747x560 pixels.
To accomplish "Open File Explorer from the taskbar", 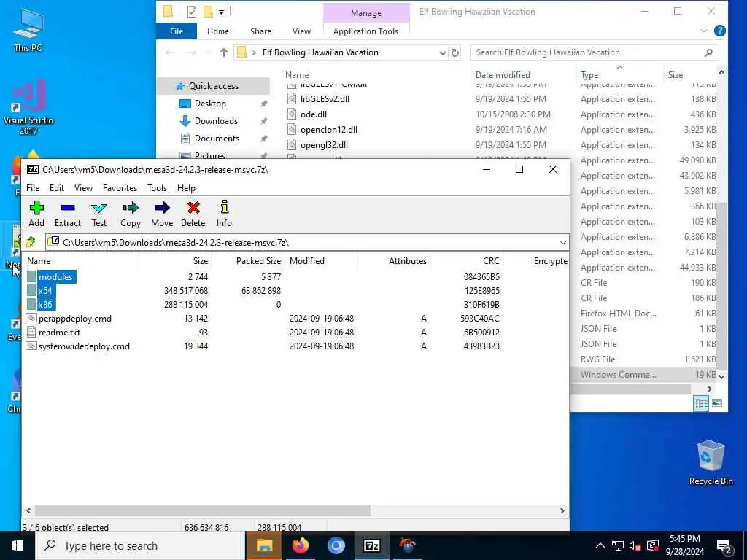I will click(264, 545).
